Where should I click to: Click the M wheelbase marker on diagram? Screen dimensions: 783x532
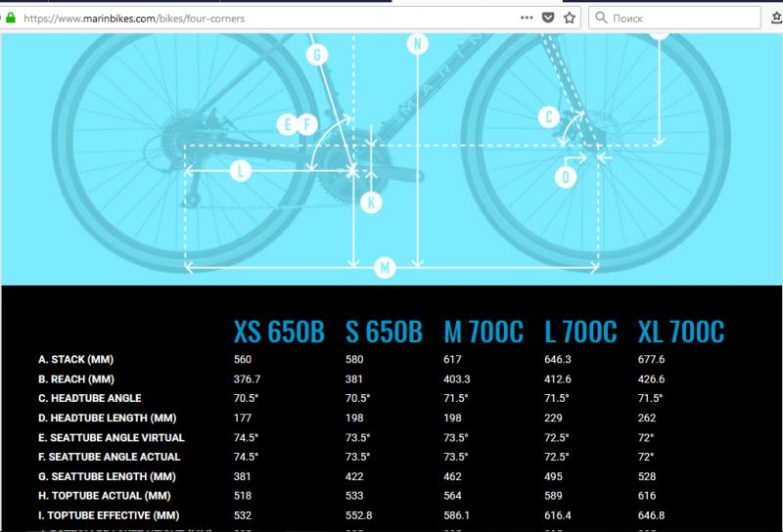click(385, 268)
